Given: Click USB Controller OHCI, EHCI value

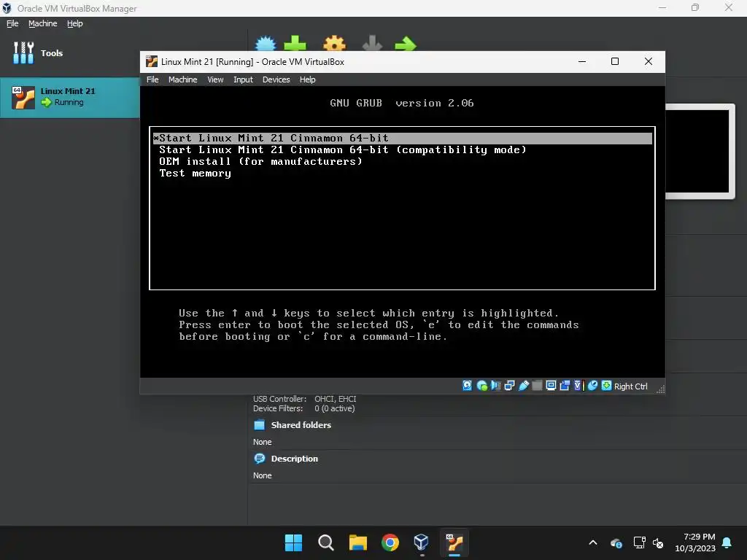Looking at the screenshot, I should coord(335,399).
